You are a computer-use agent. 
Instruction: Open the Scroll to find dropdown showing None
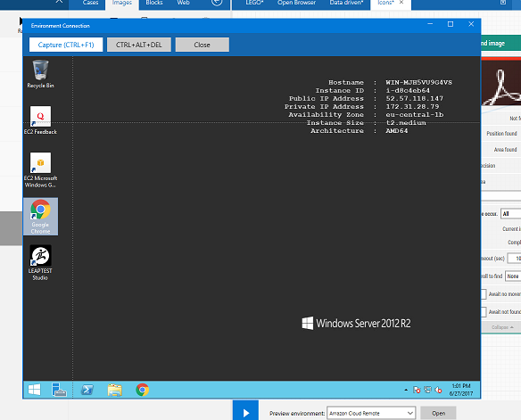pyautogui.click(x=513, y=276)
